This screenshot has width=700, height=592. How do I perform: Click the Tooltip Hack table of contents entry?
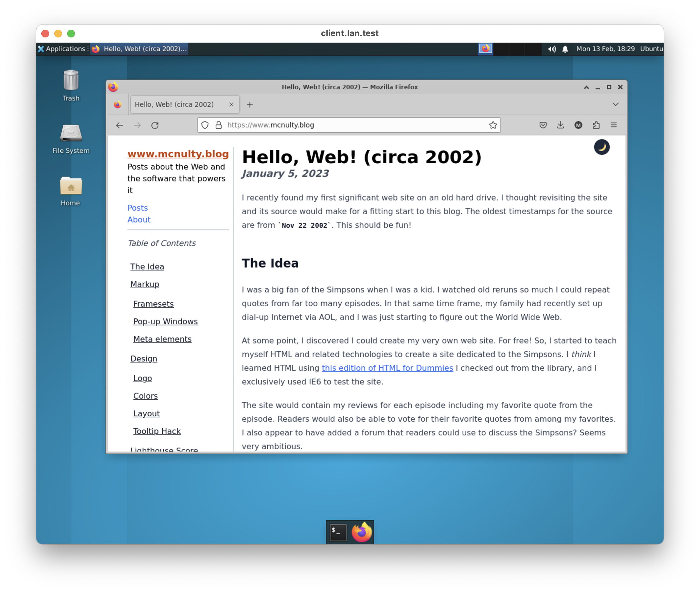pos(157,431)
